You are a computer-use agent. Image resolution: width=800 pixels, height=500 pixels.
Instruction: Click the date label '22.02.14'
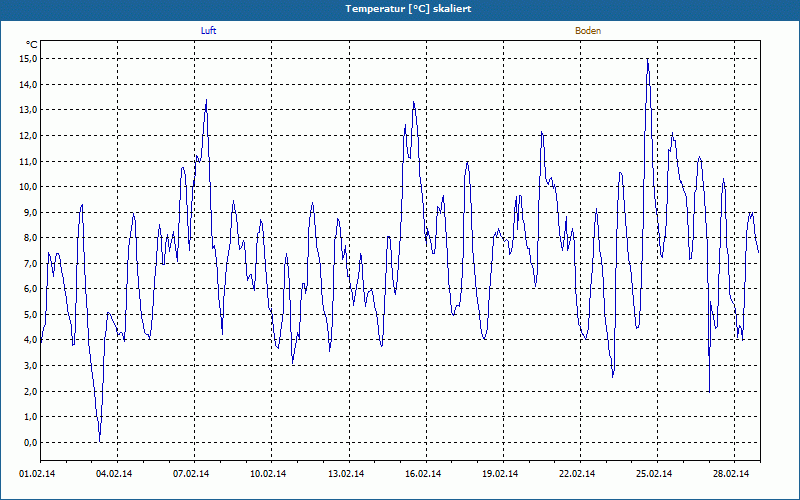click(x=577, y=474)
